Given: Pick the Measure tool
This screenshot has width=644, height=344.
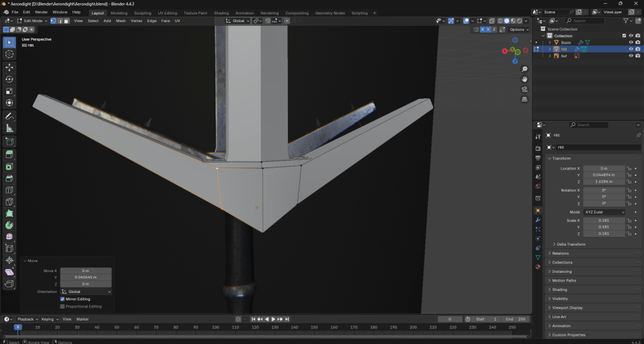Looking at the screenshot, I should (x=9, y=129).
